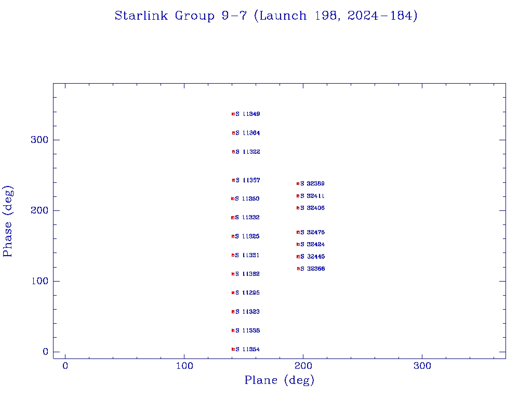
Task: Select the satellite label 'S 32389'
Action: coord(312,183)
